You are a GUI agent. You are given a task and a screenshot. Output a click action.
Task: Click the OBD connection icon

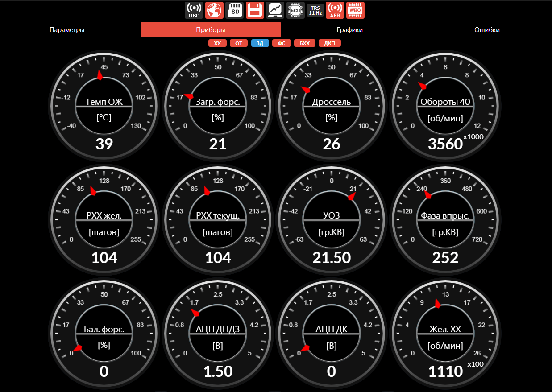click(x=194, y=10)
